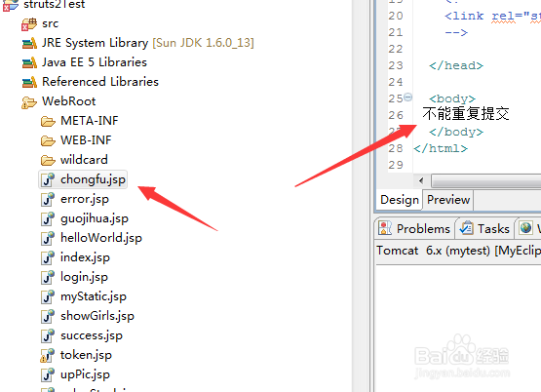
Task: Select the wildcard folder label
Action: tap(84, 160)
